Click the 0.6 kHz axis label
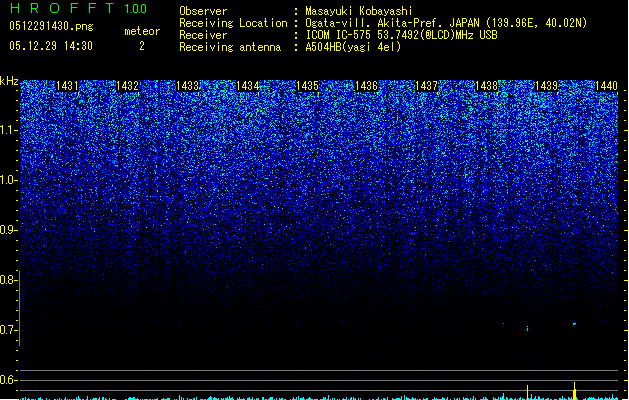Image resolution: width=629 pixels, height=400 pixels. 9,380
